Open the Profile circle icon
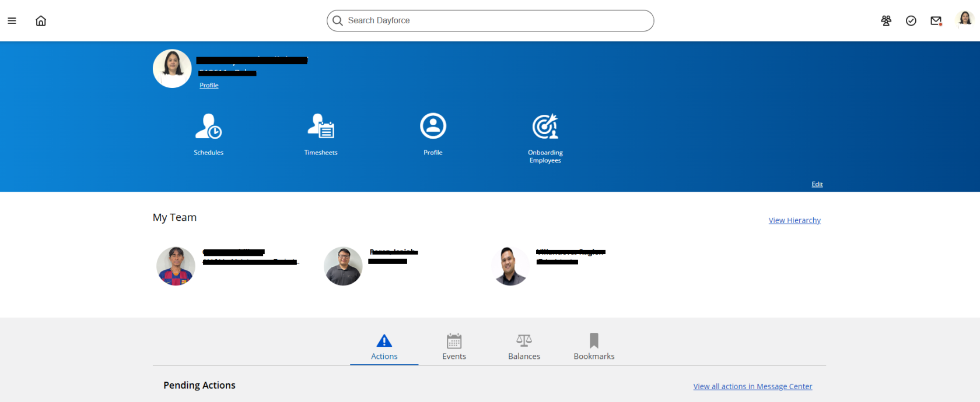 (433, 126)
